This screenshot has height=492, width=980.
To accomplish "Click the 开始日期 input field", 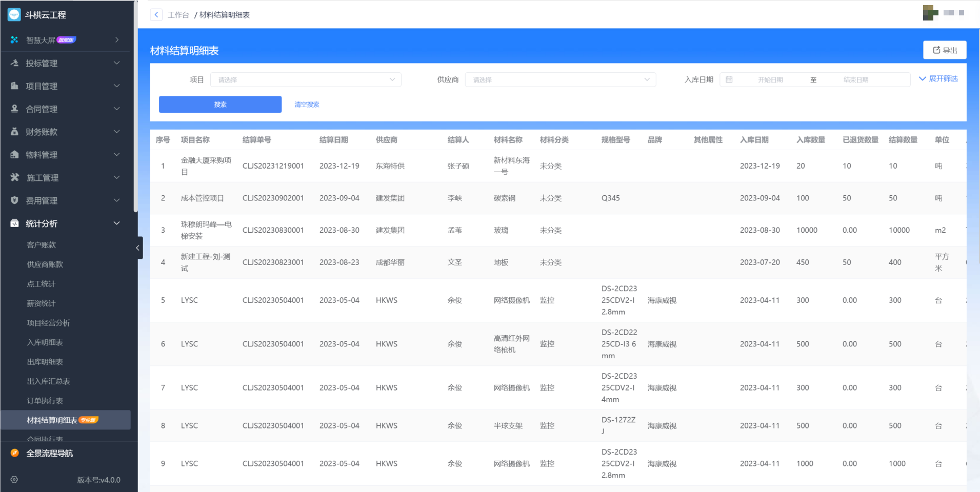I will click(x=770, y=80).
